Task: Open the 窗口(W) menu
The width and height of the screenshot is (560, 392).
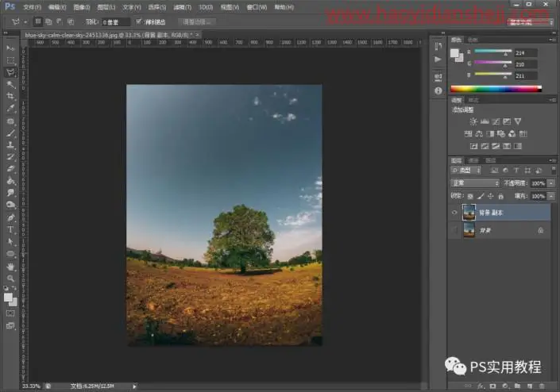Action: pos(257,7)
